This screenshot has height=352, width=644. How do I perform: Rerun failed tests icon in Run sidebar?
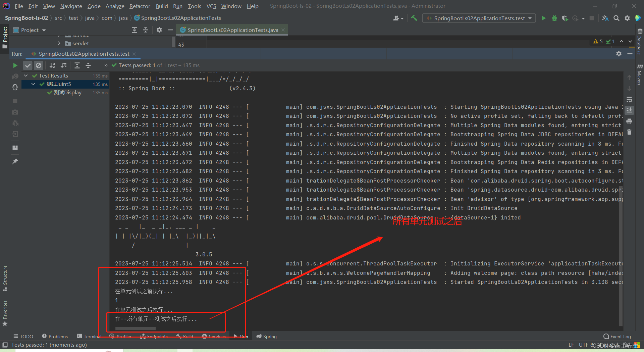[15, 77]
